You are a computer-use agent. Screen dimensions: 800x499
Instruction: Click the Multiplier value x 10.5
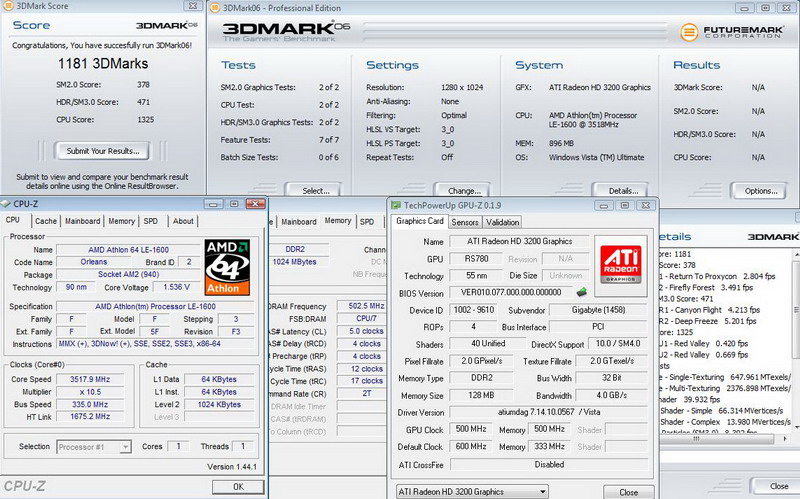90,392
